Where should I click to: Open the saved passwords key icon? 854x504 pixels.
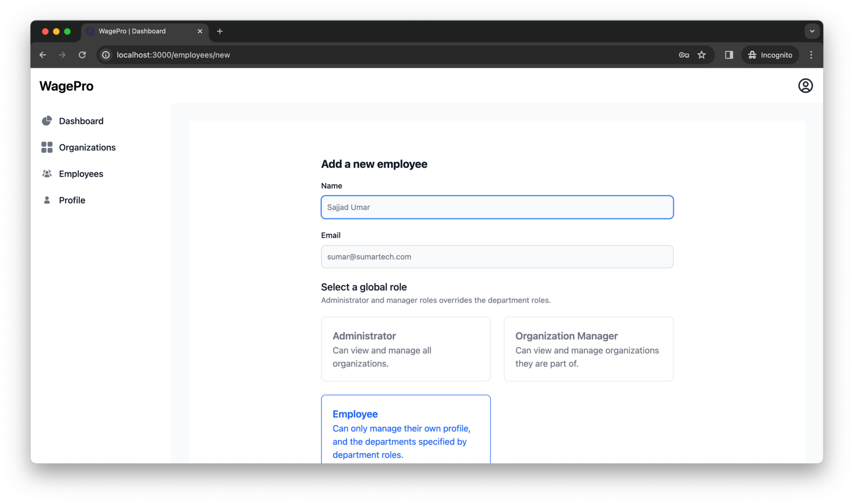(683, 54)
